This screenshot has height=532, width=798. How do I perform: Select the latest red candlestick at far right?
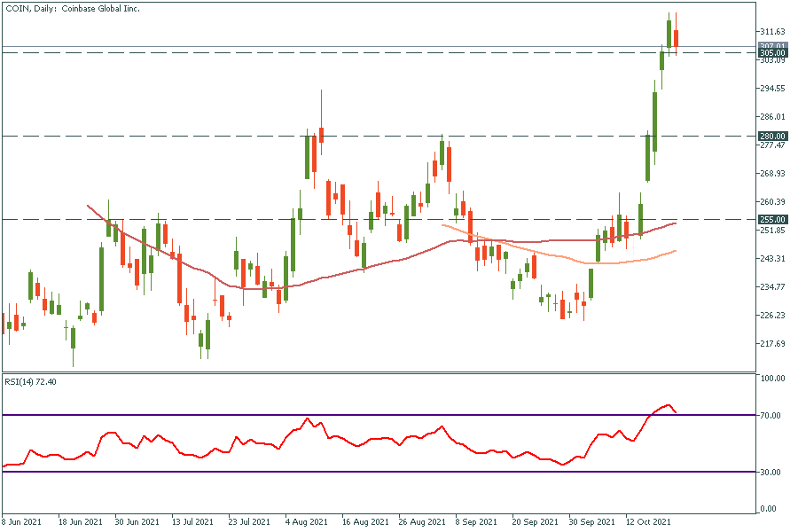(x=676, y=38)
